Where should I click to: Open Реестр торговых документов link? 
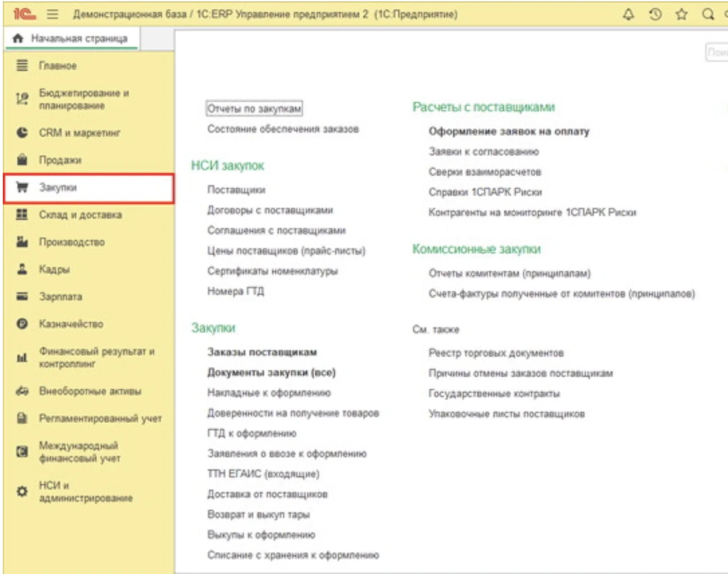point(495,353)
